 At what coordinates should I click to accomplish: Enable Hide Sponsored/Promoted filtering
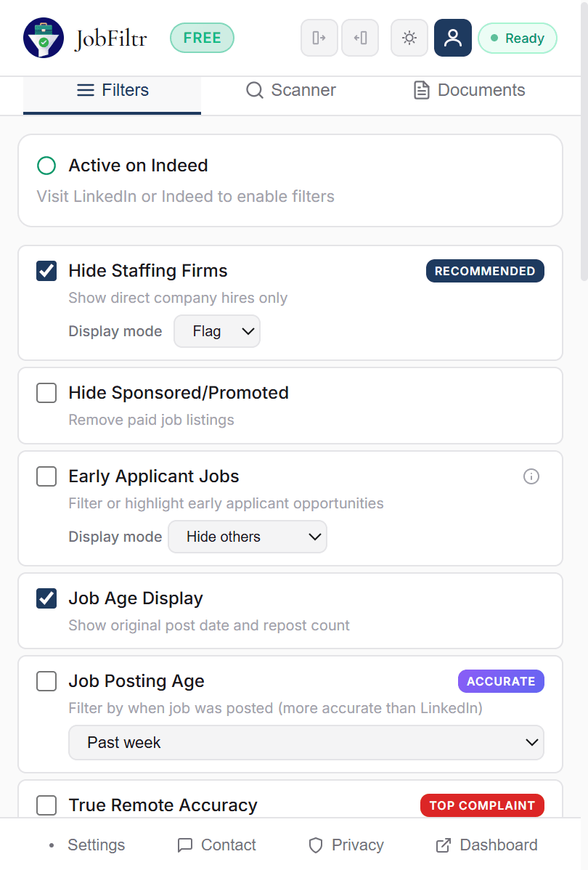46,392
